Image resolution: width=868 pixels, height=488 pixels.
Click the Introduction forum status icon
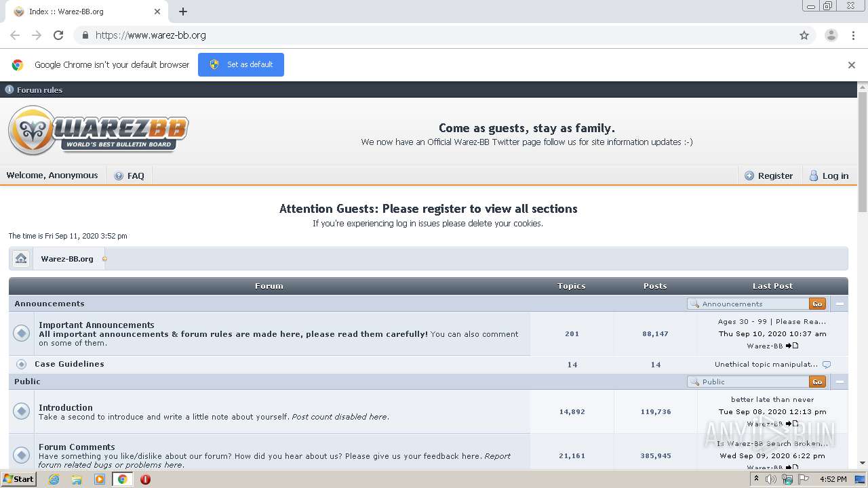pyautogui.click(x=22, y=411)
